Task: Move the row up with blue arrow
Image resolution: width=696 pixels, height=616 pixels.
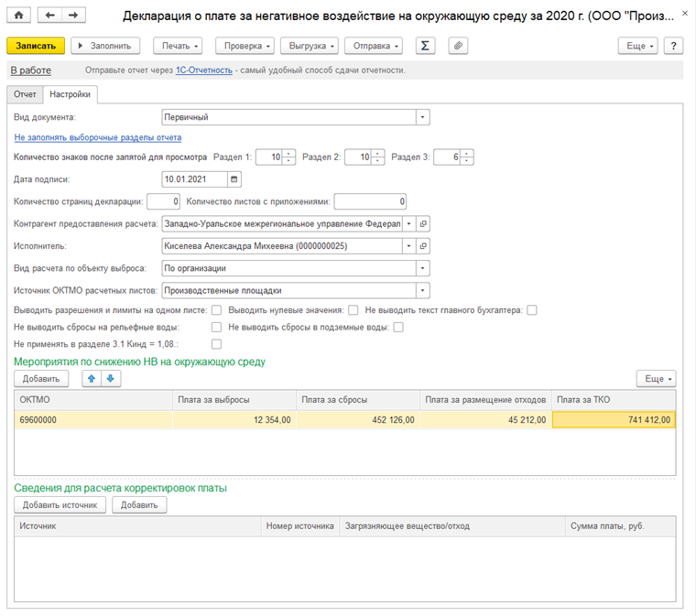Action: pos(92,379)
